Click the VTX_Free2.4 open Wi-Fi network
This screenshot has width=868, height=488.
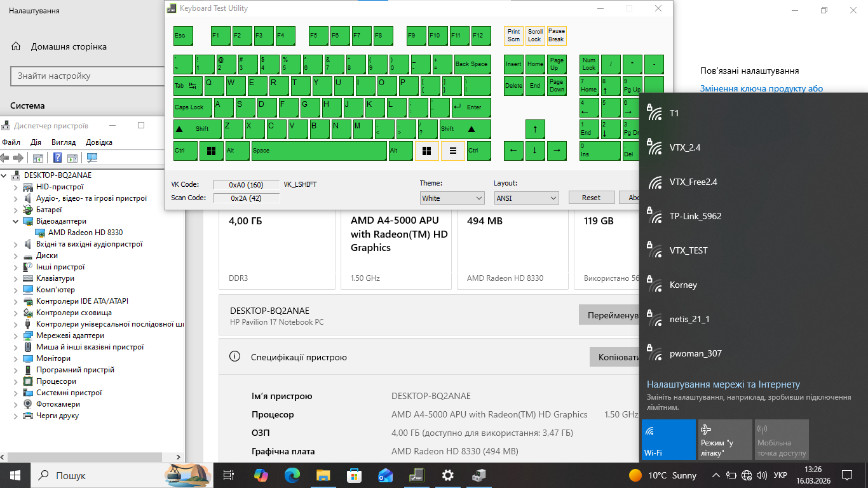click(x=693, y=182)
